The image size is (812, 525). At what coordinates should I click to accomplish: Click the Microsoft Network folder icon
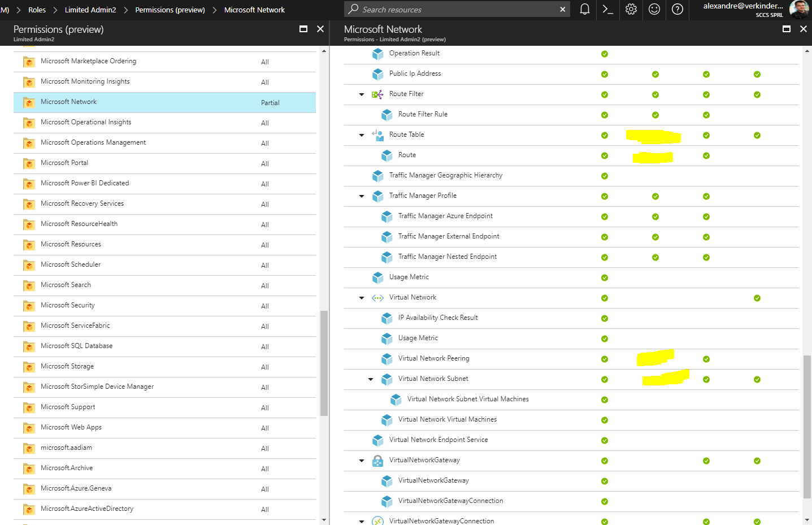29,102
